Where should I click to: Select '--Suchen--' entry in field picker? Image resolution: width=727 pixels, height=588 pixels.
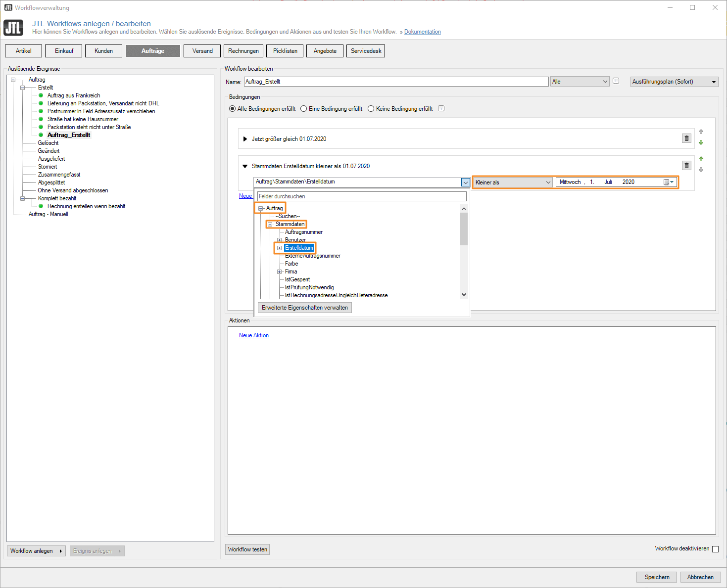click(288, 216)
